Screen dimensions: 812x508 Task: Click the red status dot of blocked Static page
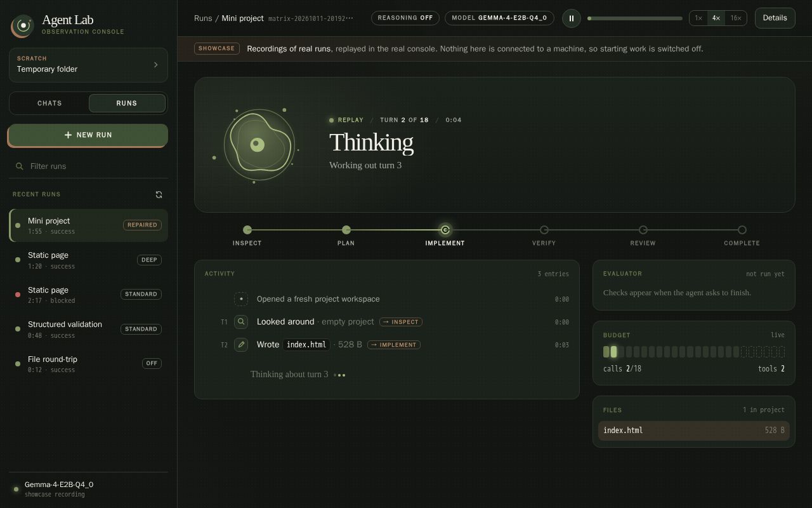pyautogui.click(x=18, y=295)
